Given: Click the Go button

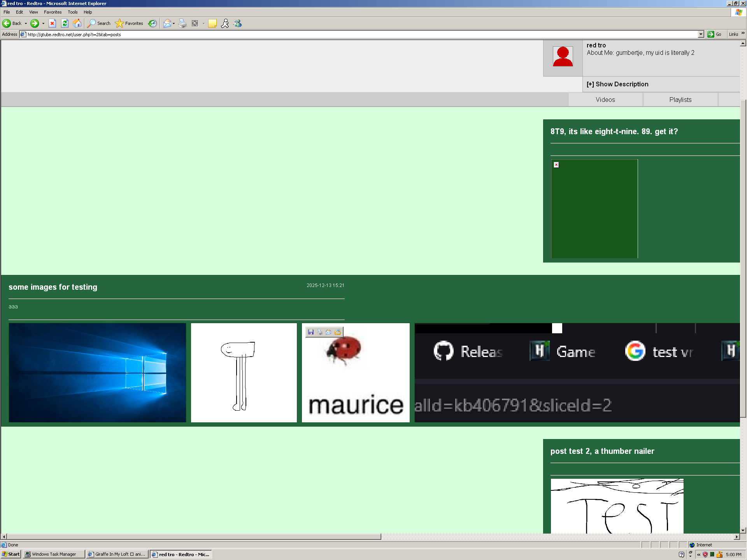Looking at the screenshot, I should point(714,34).
